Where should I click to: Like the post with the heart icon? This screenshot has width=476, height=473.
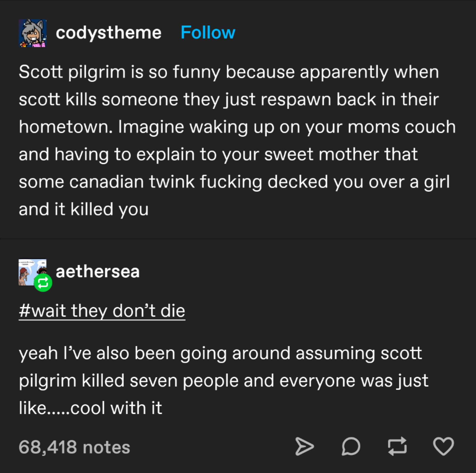pyautogui.click(x=443, y=446)
